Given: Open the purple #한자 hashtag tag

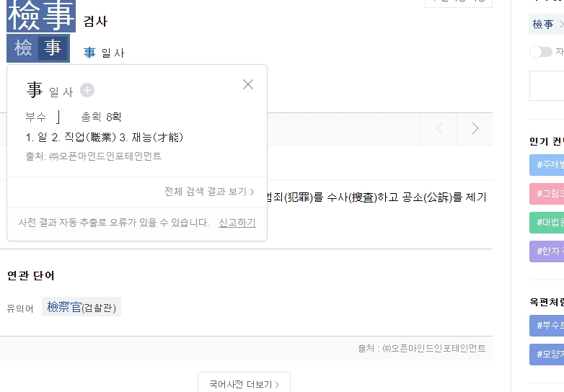Looking at the screenshot, I should 547,251.
